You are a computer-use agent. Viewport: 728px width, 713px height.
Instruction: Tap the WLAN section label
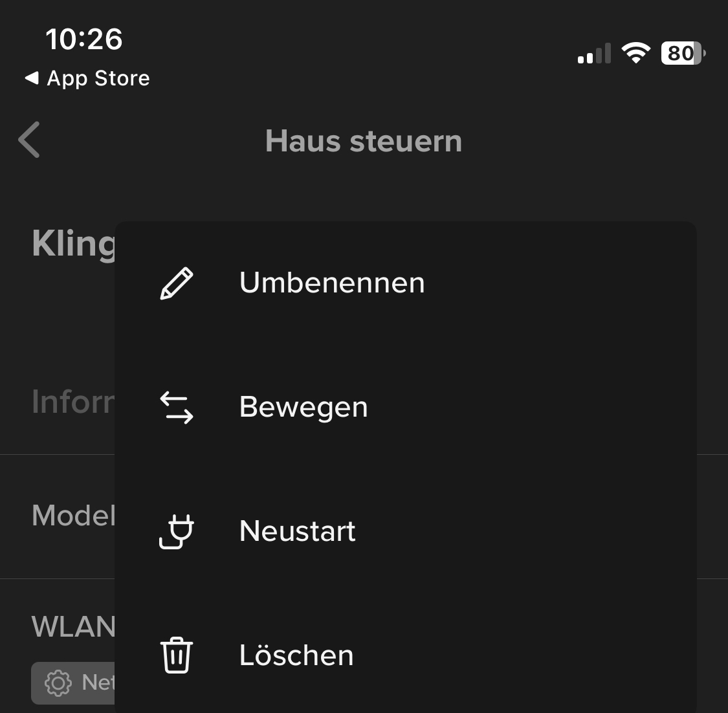point(73,626)
